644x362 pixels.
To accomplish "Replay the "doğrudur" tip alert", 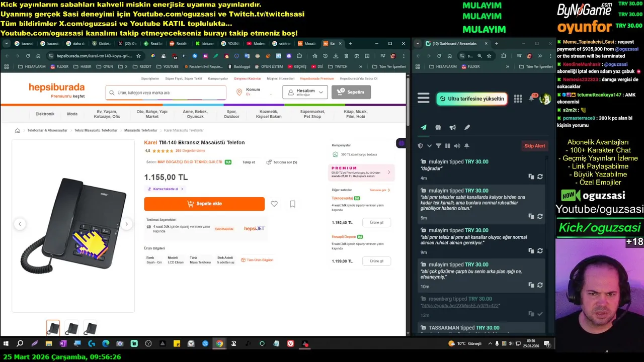I will coord(540,177).
